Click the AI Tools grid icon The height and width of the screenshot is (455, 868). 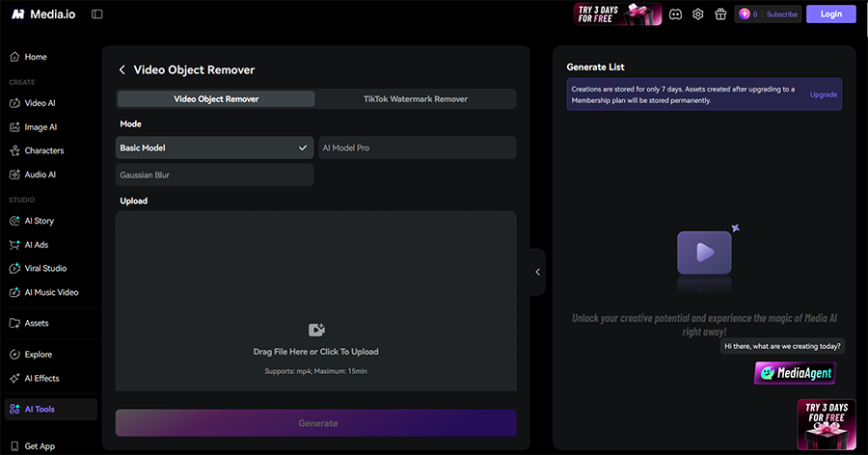14,409
